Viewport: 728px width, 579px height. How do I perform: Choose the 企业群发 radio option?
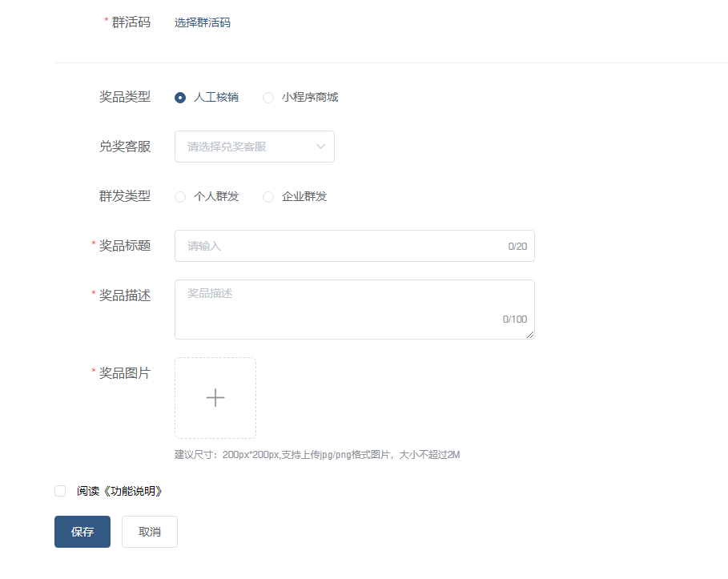[268, 197]
